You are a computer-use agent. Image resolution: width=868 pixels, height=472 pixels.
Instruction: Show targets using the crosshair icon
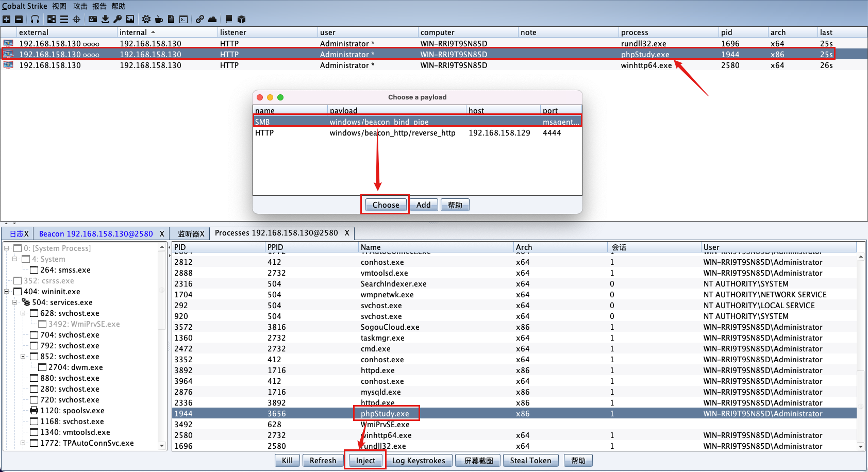[x=77, y=19]
